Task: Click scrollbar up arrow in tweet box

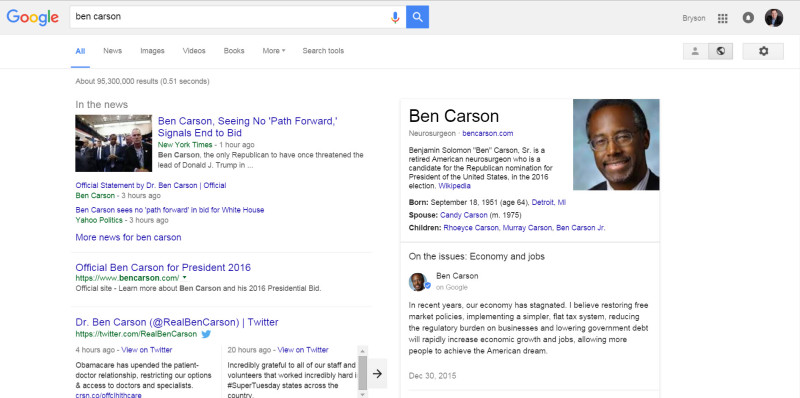Action: 362,350
